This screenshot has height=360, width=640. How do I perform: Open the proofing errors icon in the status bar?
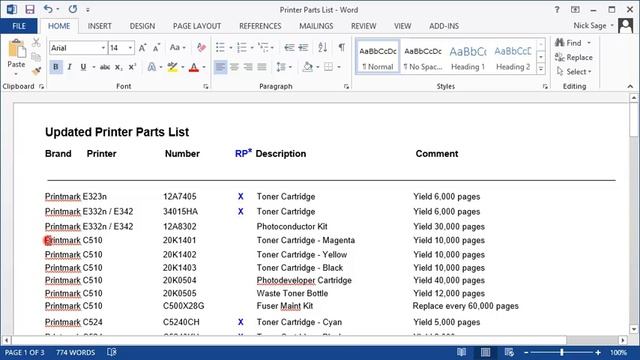tap(112, 352)
